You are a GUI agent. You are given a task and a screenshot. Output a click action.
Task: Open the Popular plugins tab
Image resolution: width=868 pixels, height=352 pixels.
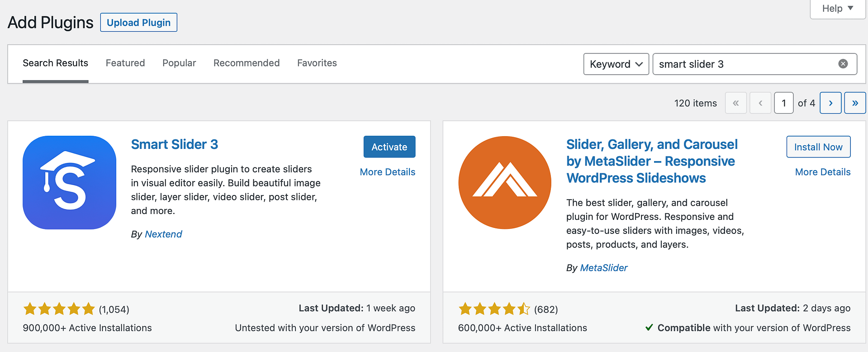(x=179, y=63)
